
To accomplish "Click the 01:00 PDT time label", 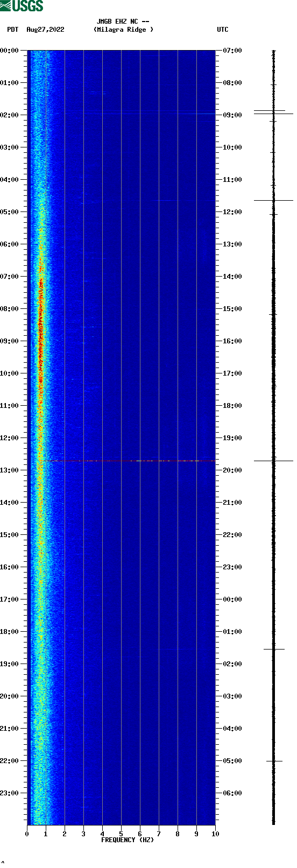I will coord(10,83).
